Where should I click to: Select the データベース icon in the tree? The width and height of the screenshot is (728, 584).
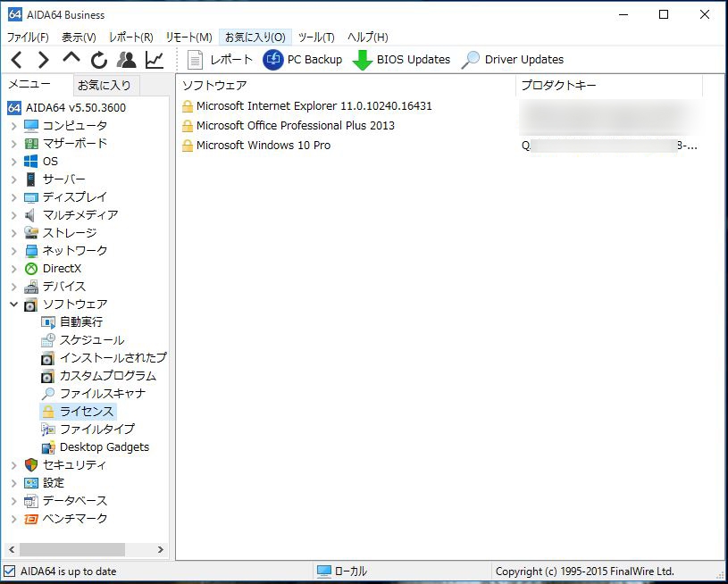point(31,500)
